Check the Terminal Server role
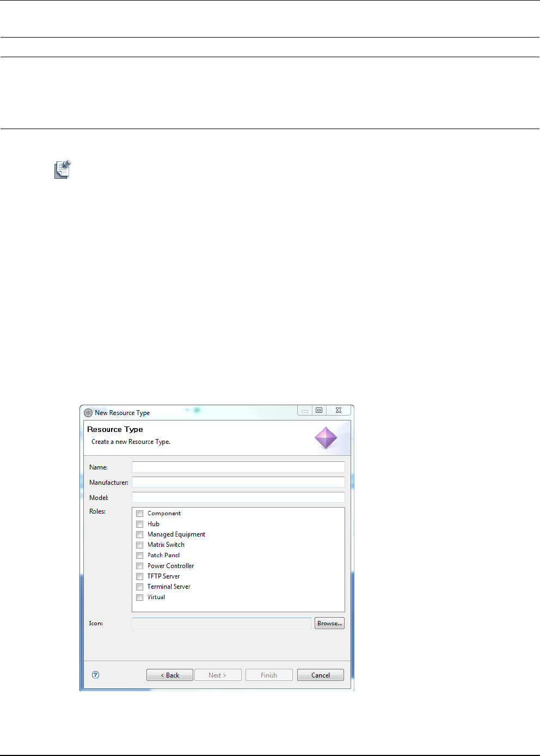Screen dimensions: 540x756 tap(140, 587)
